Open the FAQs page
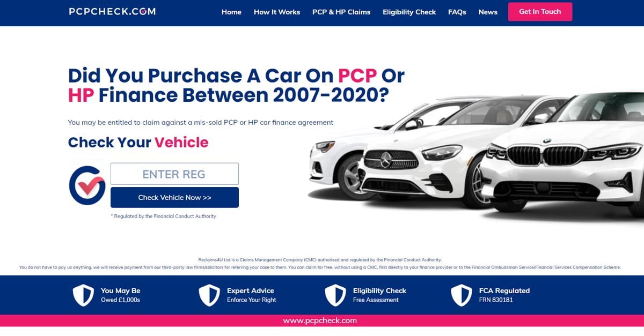The image size is (644, 336). click(x=457, y=12)
